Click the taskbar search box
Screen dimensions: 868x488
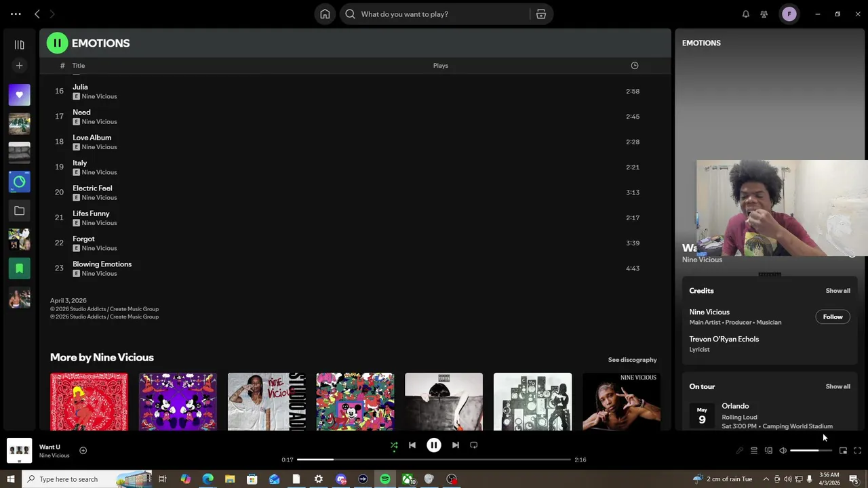click(87, 479)
